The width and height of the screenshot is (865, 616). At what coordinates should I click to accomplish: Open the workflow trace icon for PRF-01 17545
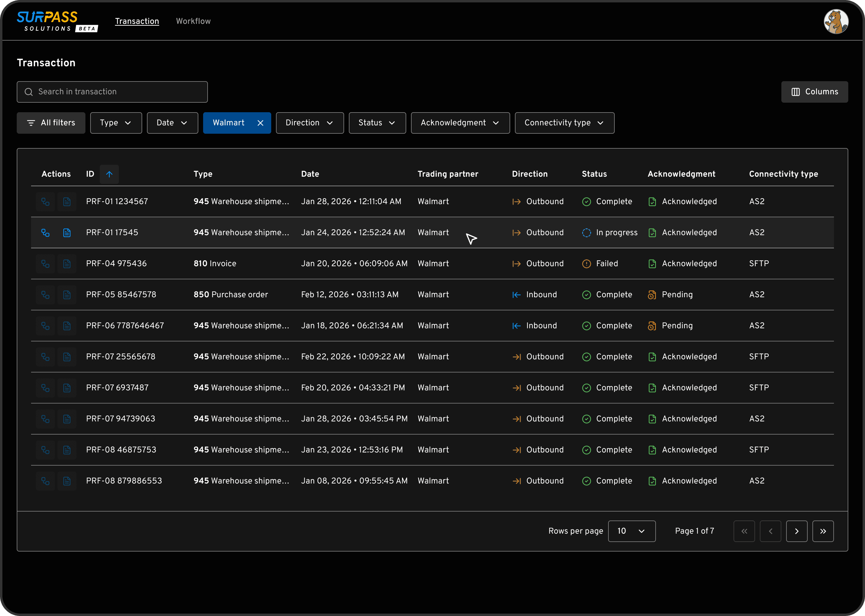[45, 232]
